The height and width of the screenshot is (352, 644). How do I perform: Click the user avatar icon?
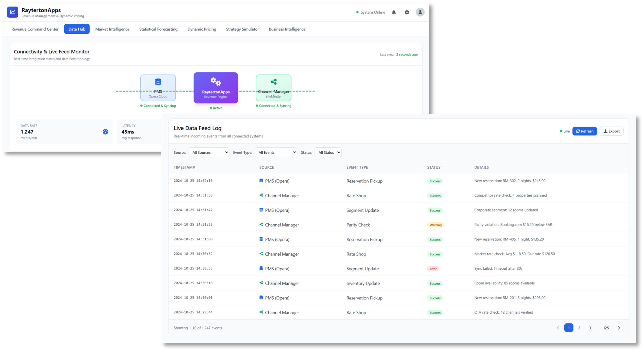[x=420, y=12]
